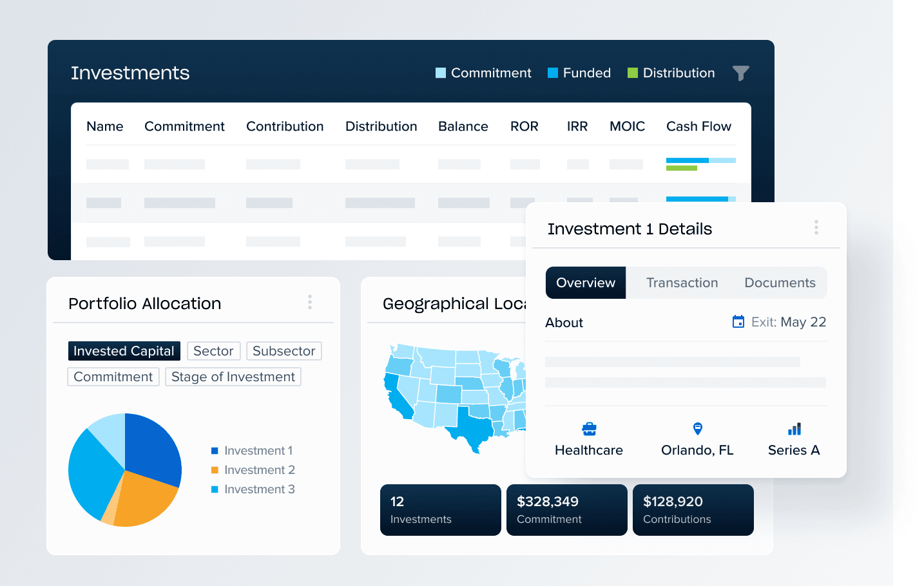The image size is (924, 586).
Task: Open the filter funnel icon in Investments
Action: (x=740, y=73)
